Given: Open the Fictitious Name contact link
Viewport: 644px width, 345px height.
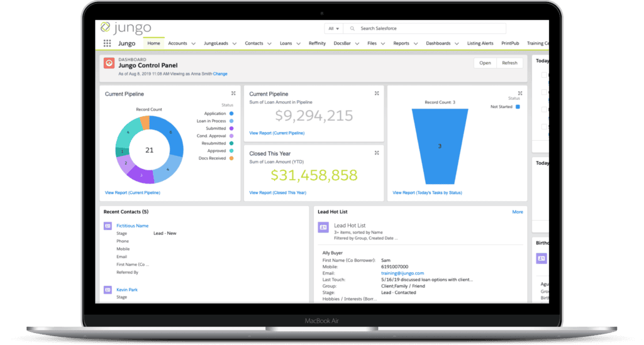Looking at the screenshot, I should pos(132,226).
